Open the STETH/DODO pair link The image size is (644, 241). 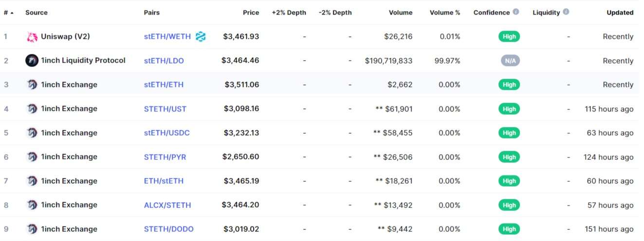click(x=169, y=229)
